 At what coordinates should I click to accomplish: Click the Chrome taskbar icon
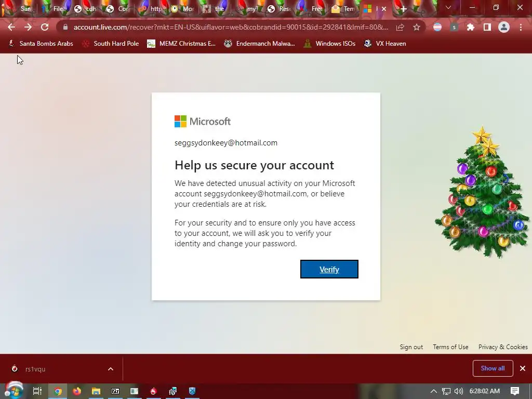[58, 391]
